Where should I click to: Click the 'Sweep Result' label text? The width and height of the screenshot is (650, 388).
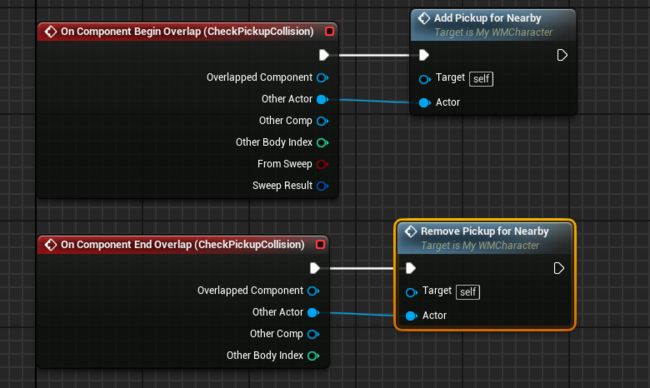[282, 185]
